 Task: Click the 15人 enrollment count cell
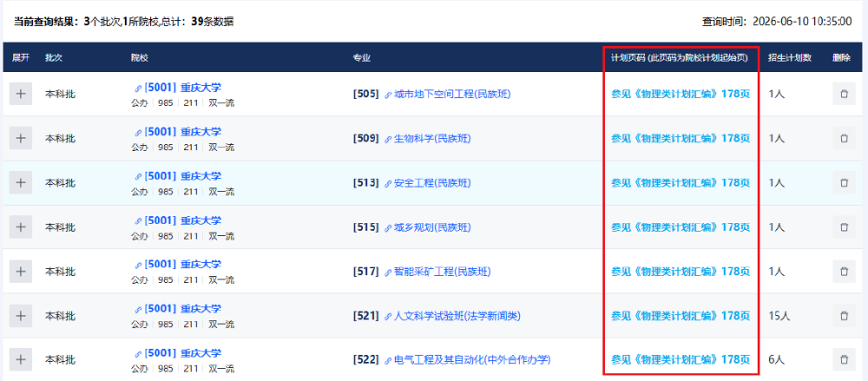[779, 316]
